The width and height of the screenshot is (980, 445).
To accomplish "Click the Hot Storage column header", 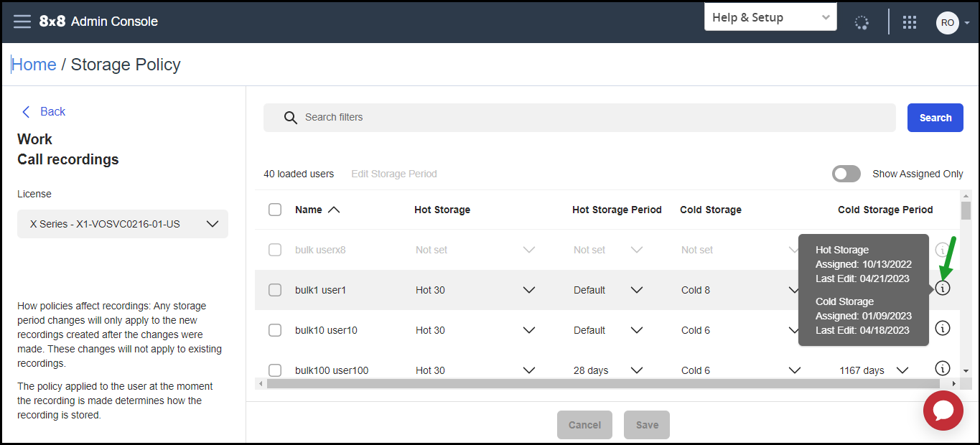I will tap(442, 210).
